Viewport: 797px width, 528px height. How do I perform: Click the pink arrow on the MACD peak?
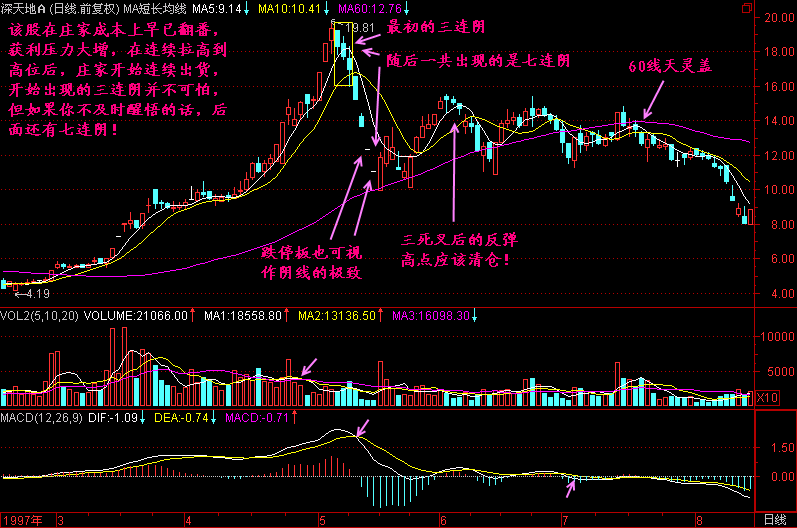pyautogui.click(x=362, y=429)
